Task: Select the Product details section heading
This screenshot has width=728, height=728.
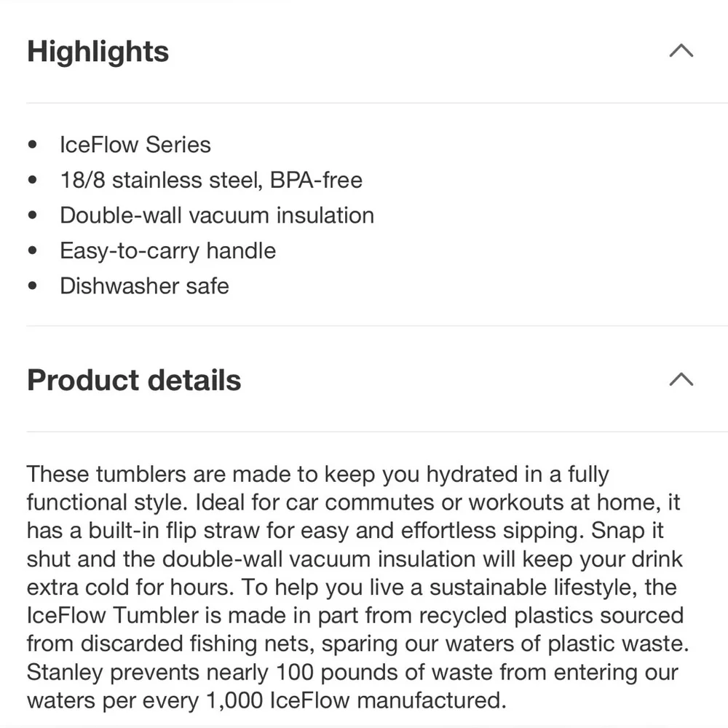Action: coord(134,379)
